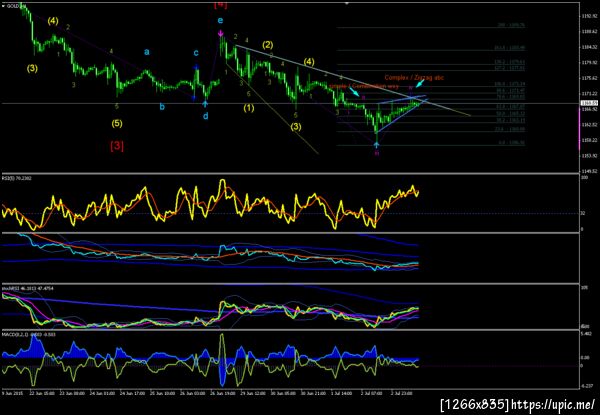Select the blue 'e' wave label
The height and width of the screenshot is (415, 600).
[220, 21]
